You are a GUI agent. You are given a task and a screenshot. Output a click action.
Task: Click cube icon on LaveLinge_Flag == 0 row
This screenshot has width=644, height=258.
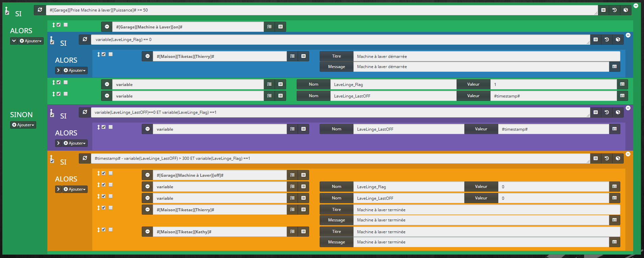tap(618, 40)
